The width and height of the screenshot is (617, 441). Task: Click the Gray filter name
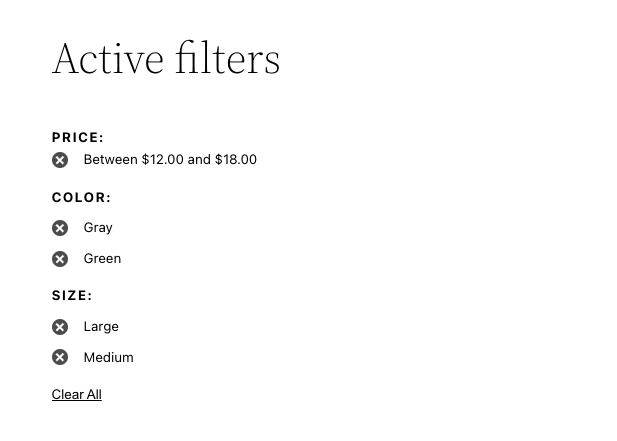[98, 228]
